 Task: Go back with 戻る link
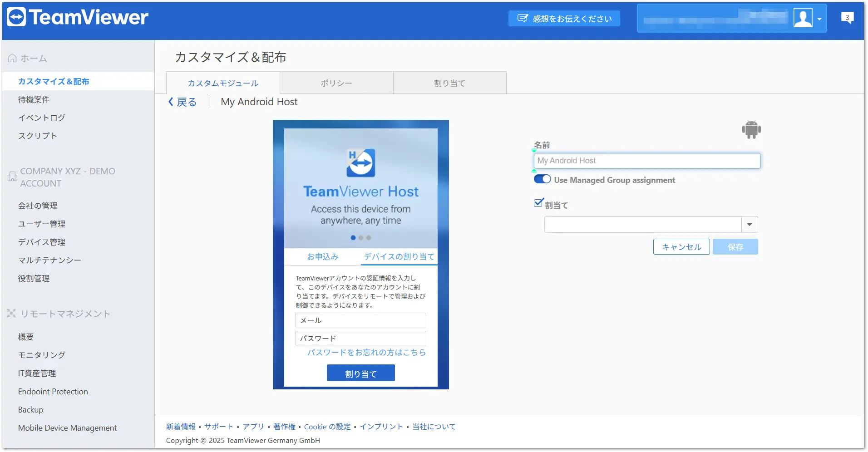coord(186,102)
